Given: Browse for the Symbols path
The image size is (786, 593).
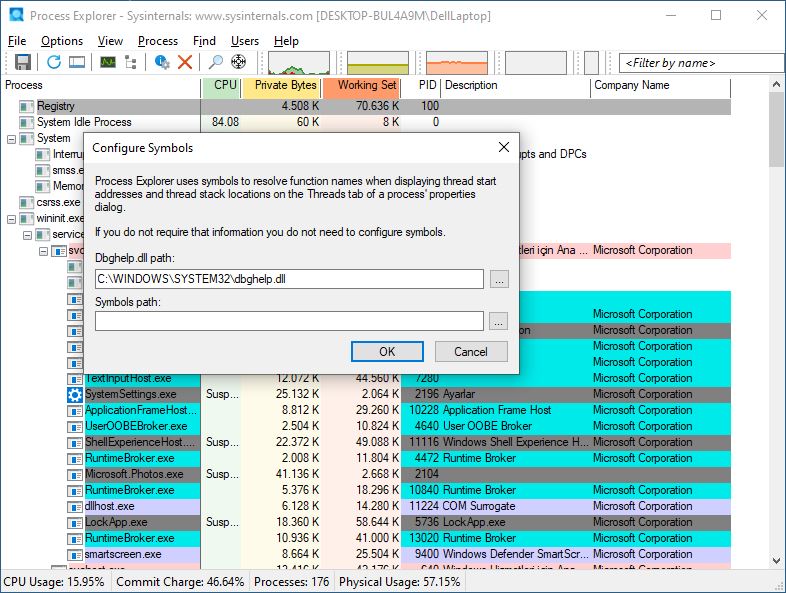Looking at the screenshot, I should pos(498,321).
